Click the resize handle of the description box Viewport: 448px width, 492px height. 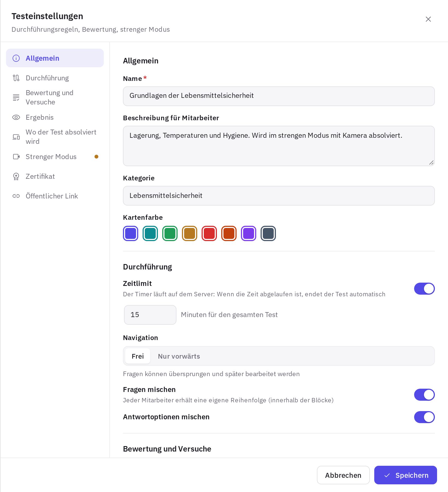(x=431, y=163)
